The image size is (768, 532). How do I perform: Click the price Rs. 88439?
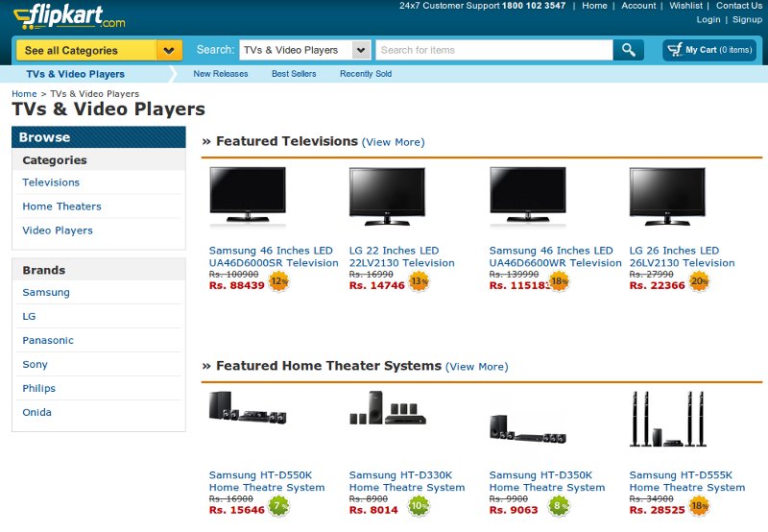tap(236, 285)
